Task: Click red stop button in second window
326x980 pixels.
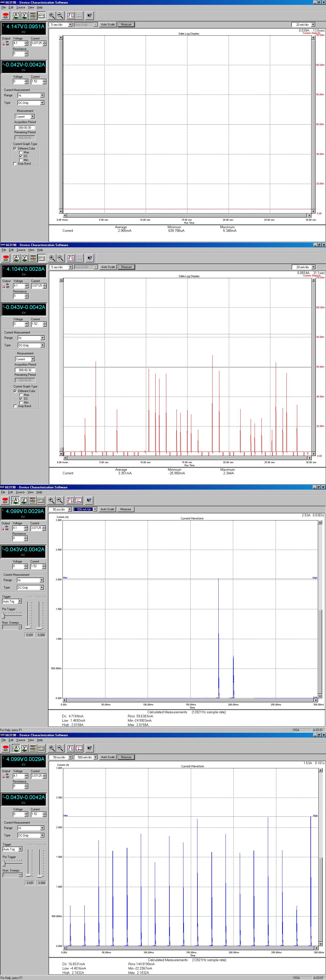Action: pyautogui.click(x=6, y=258)
